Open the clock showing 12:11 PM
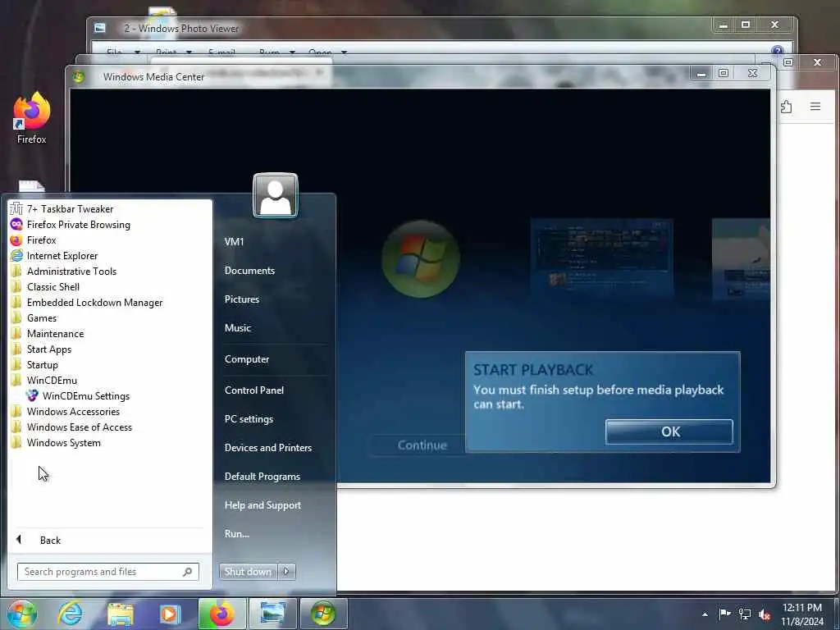Screen dimensions: 840x630 (802, 614)
